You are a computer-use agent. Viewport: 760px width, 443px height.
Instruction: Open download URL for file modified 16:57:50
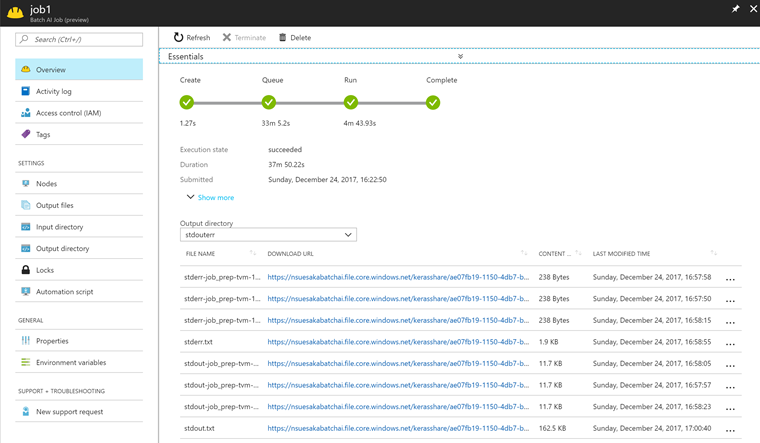point(398,299)
